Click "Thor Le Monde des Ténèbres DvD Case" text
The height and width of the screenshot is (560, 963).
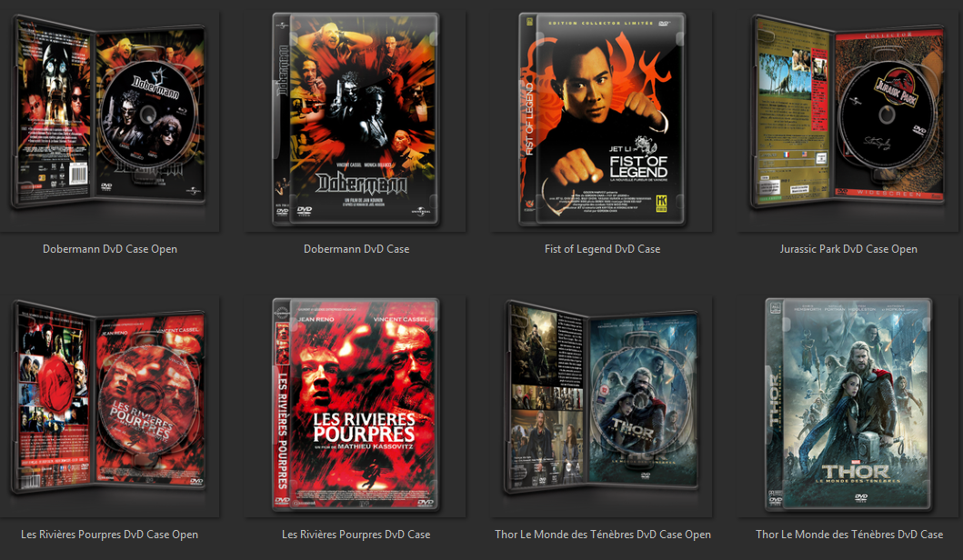tap(849, 535)
